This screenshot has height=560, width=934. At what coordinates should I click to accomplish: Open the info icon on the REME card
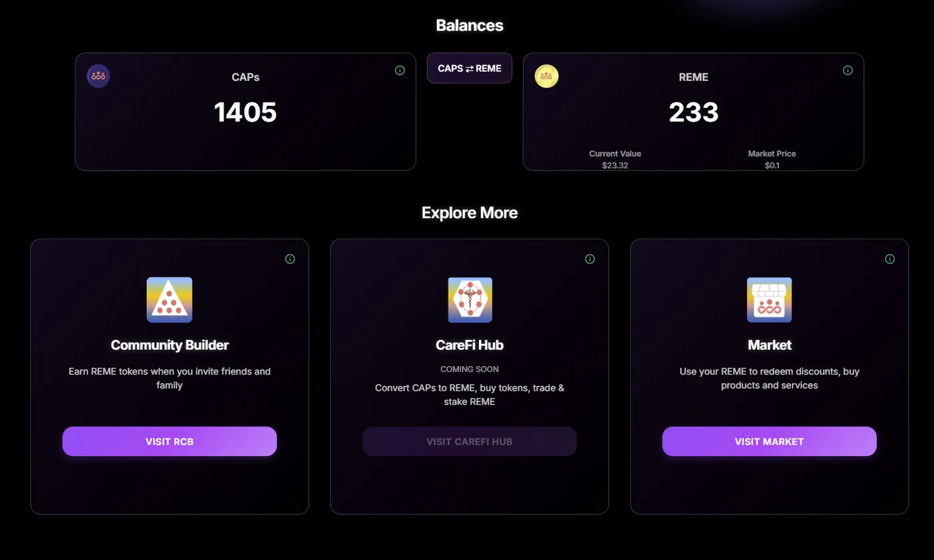[847, 70]
